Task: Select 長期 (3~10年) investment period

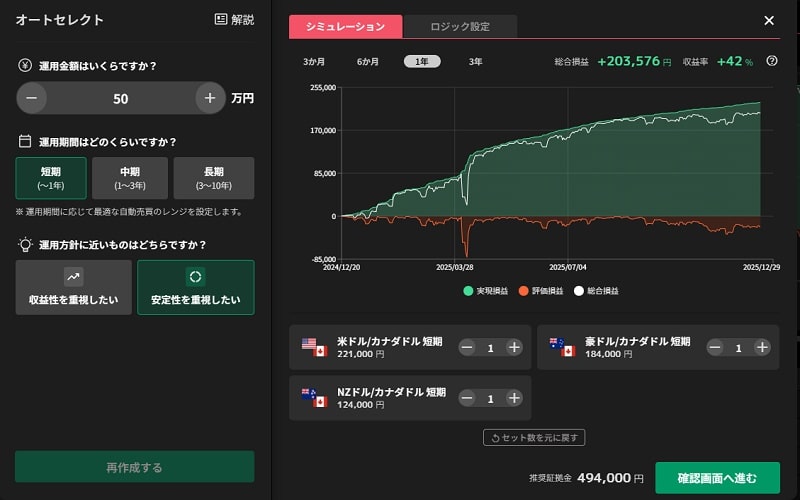Action: [x=213, y=178]
